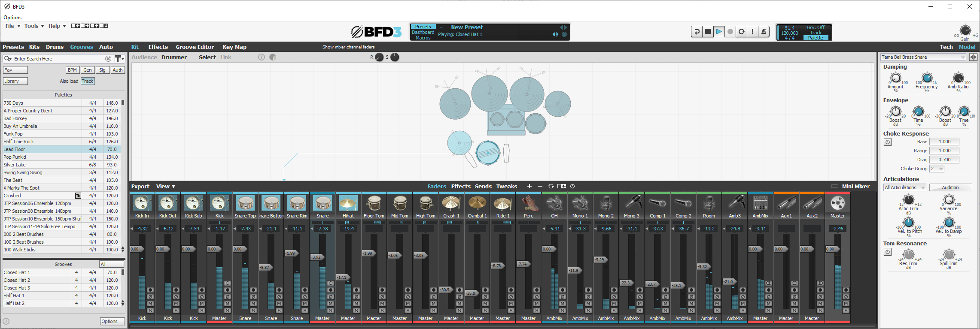The height and width of the screenshot is (329, 980).
Task: Select the OH microphone channel icon
Action: click(554, 203)
